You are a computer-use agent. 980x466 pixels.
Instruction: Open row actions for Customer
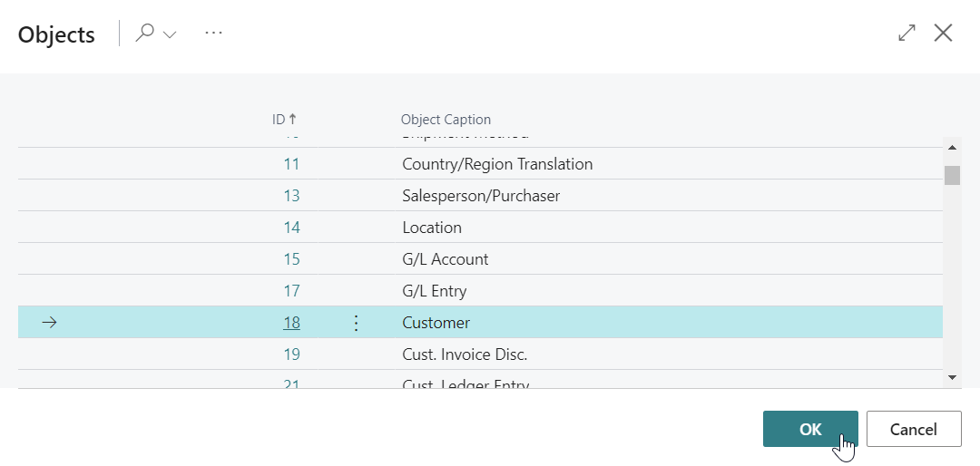coord(356,323)
